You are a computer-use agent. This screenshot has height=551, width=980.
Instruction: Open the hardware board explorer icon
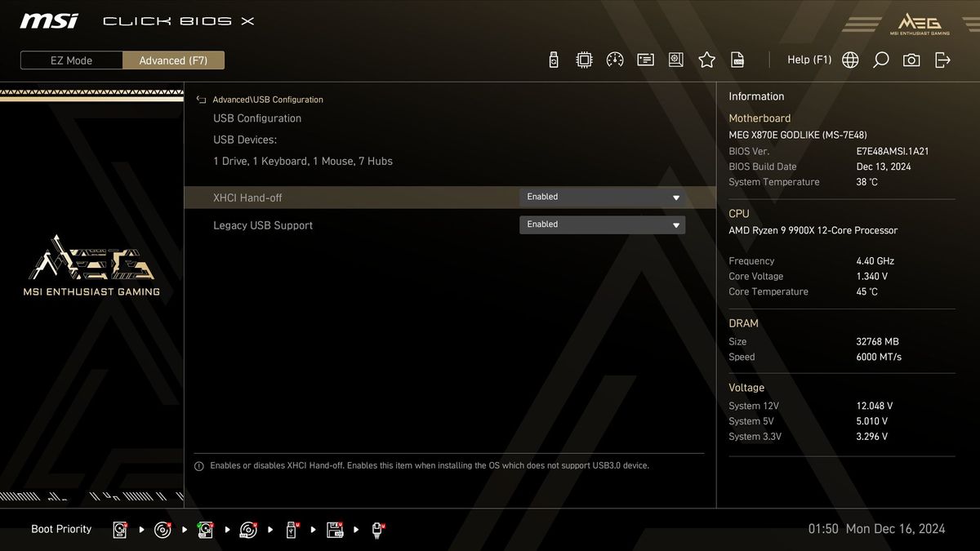(x=676, y=60)
